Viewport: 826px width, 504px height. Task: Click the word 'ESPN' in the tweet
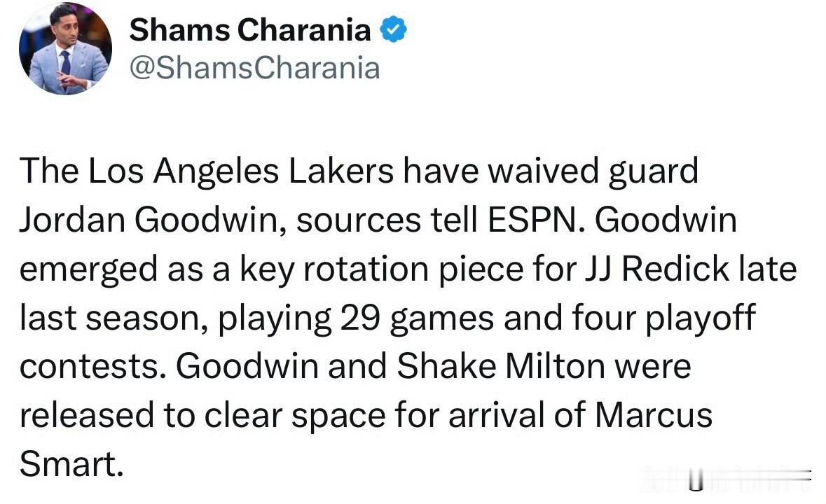click(x=532, y=220)
